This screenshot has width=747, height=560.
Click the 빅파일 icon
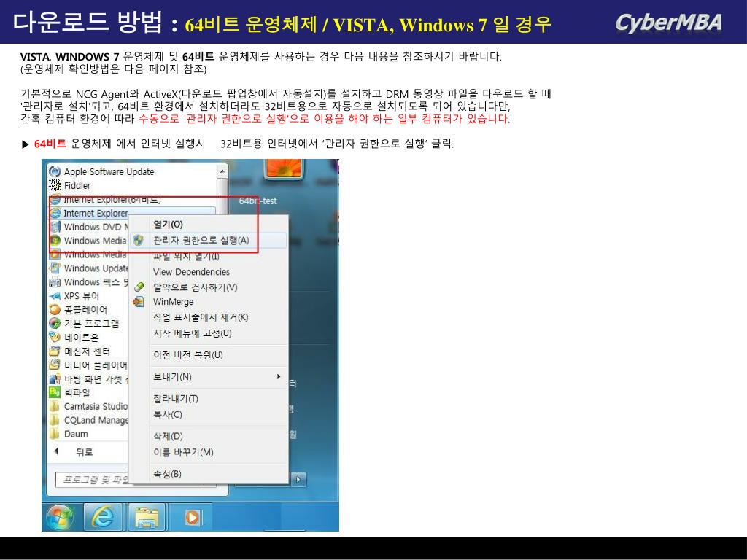(55, 392)
